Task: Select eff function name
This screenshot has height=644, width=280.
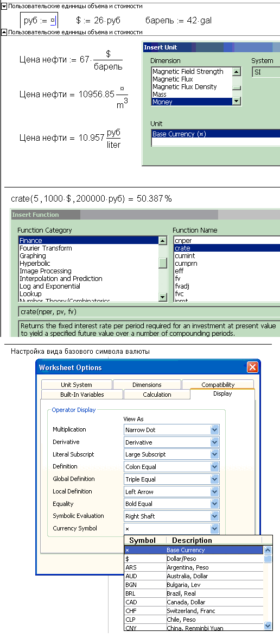Action: [227, 271]
